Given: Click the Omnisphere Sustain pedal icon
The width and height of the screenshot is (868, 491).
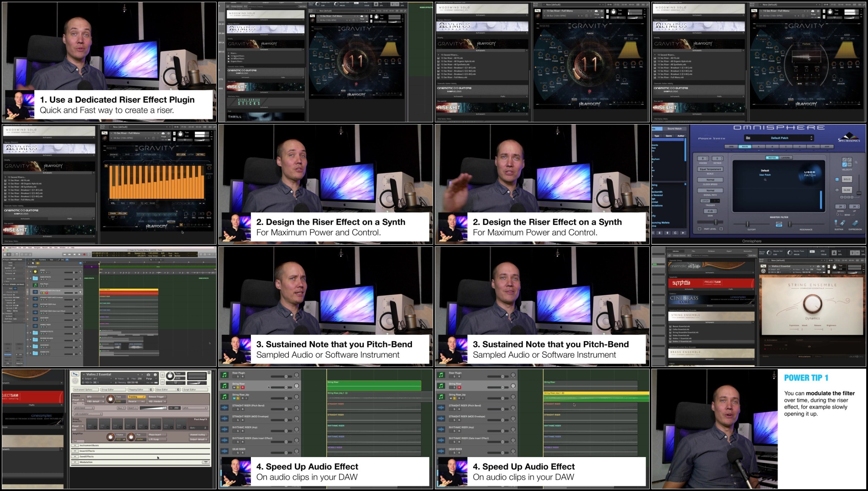Looking at the screenshot, I should [x=843, y=223].
